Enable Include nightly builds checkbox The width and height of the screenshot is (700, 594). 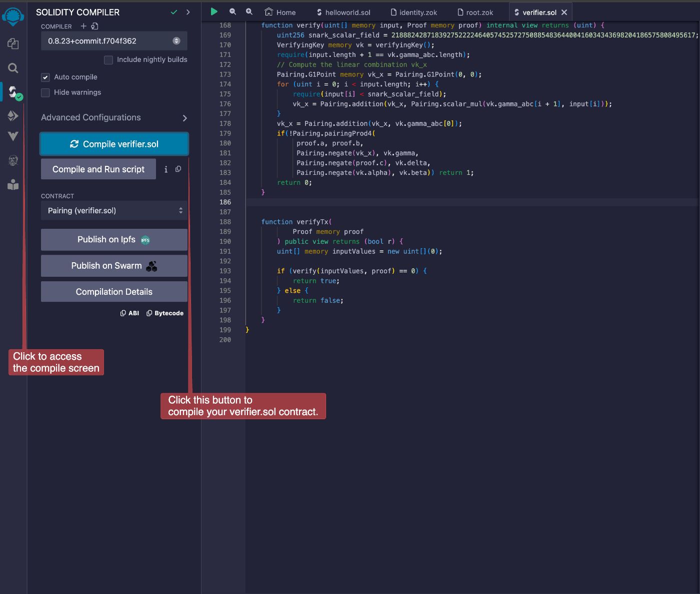tap(108, 60)
